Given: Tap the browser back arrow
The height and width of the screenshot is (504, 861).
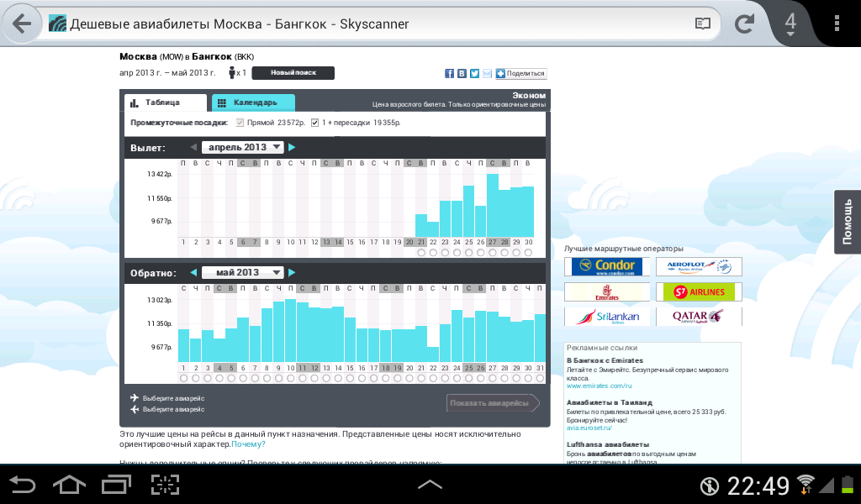Looking at the screenshot, I should pos(21,24).
